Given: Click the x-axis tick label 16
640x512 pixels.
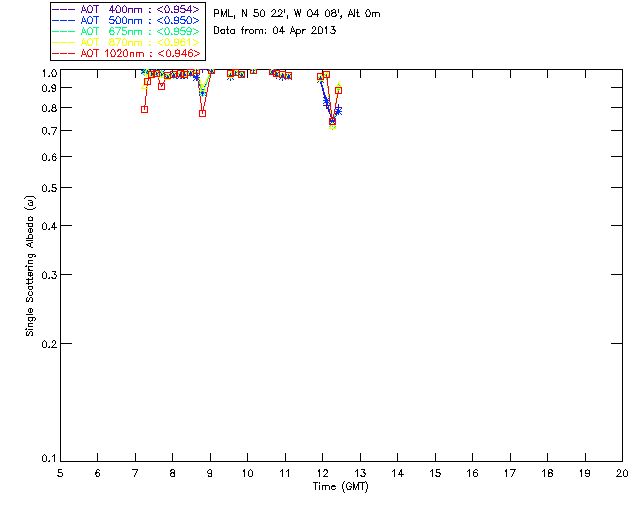Looking at the screenshot, I should click(x=472, y=473).
